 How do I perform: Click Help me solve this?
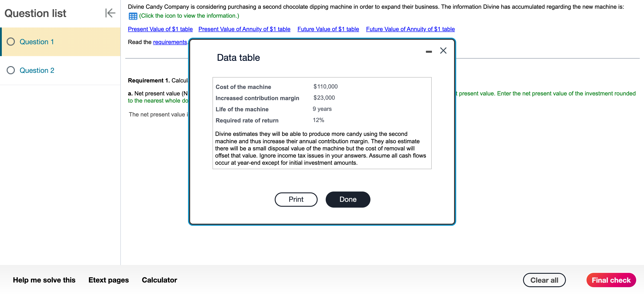click(44, 280)
